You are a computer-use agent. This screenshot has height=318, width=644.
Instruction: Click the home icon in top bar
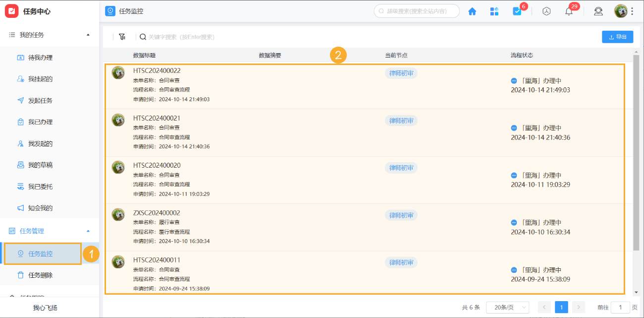pyautogui.click(x=472, y=11)
